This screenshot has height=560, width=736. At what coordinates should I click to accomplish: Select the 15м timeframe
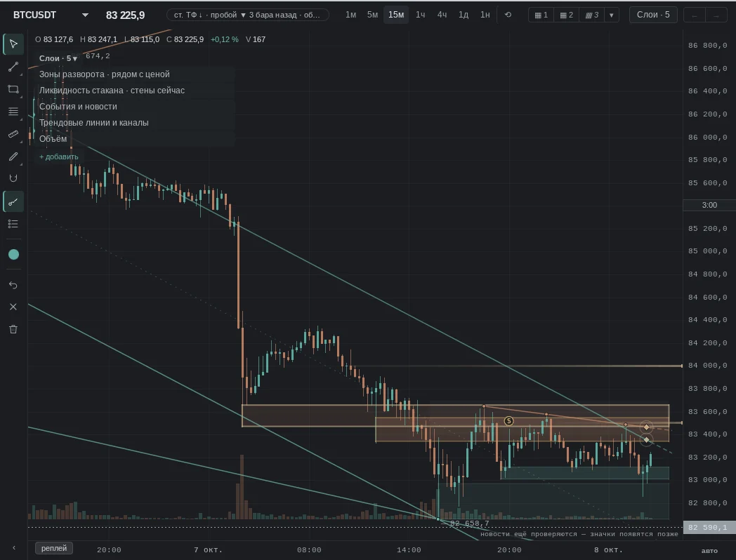[395, 15]
